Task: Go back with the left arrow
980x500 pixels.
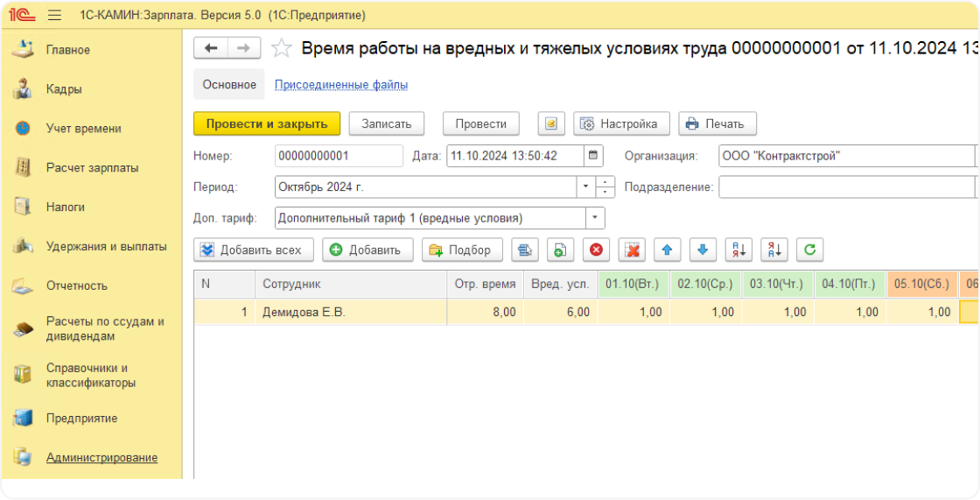Action: (211, 48)
